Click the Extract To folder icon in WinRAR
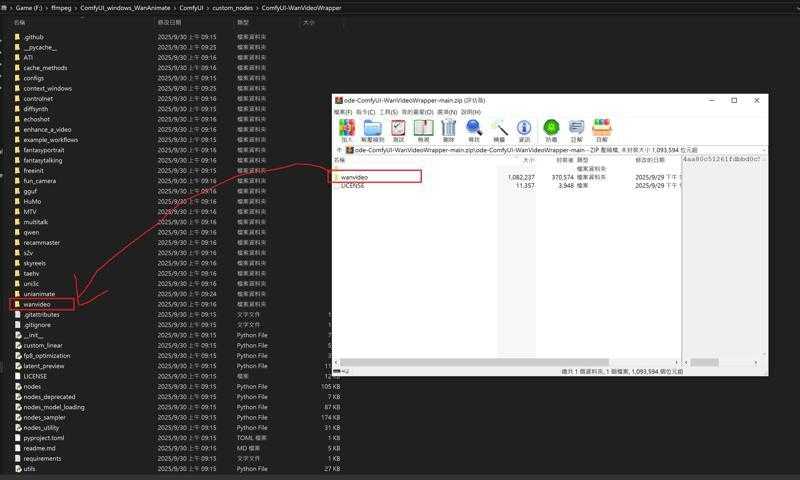Image resolution: width=800 pixels, height=480 pixels. pyautogui.click(x=373, y=129)
